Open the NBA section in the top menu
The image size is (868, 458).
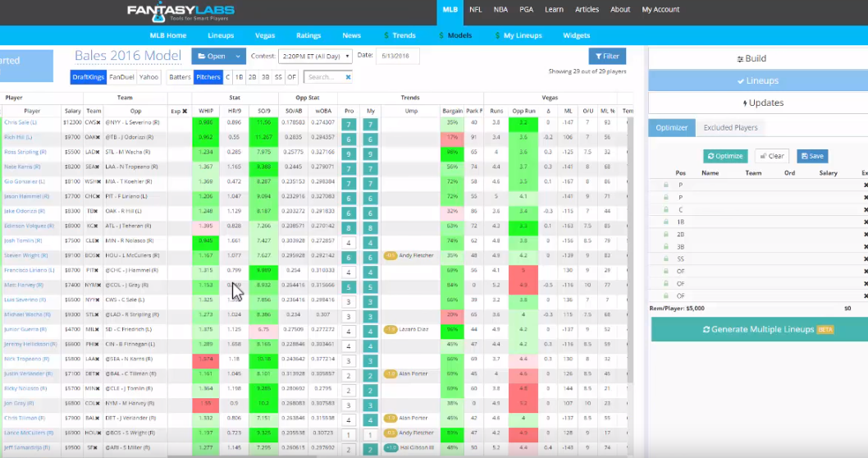pos(500,9)
